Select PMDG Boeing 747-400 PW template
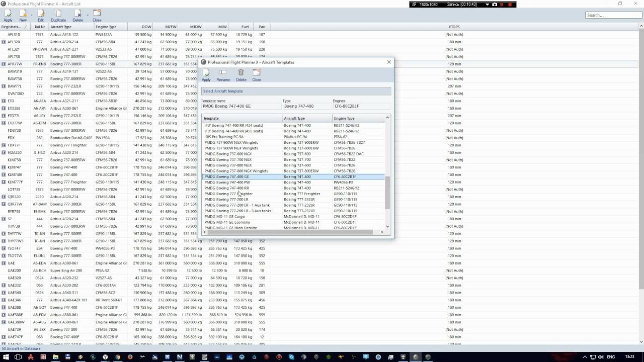This screenshot has height=362, width=644. pyautogui.click(x=293, y=183)
